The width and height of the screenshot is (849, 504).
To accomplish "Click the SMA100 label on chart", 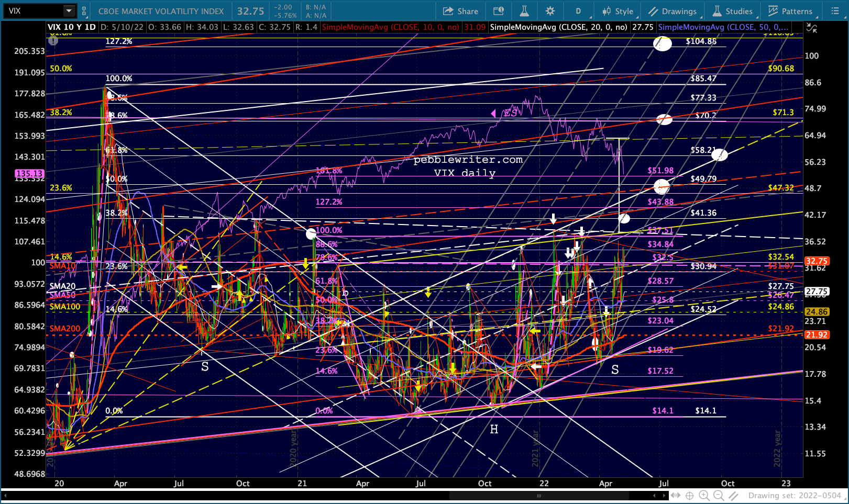I will tap(65, 307).
